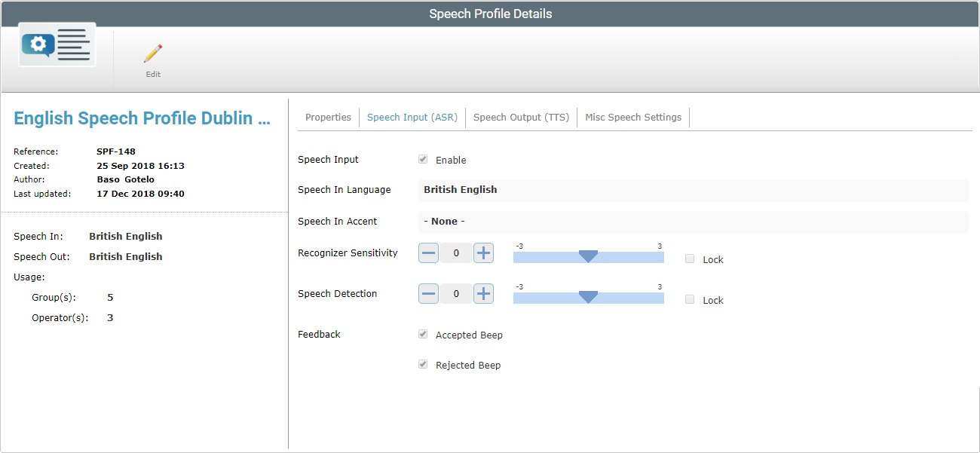Open the Speech Output (TTS) tab
Screen dimensions: 980x453
(521, 117)
